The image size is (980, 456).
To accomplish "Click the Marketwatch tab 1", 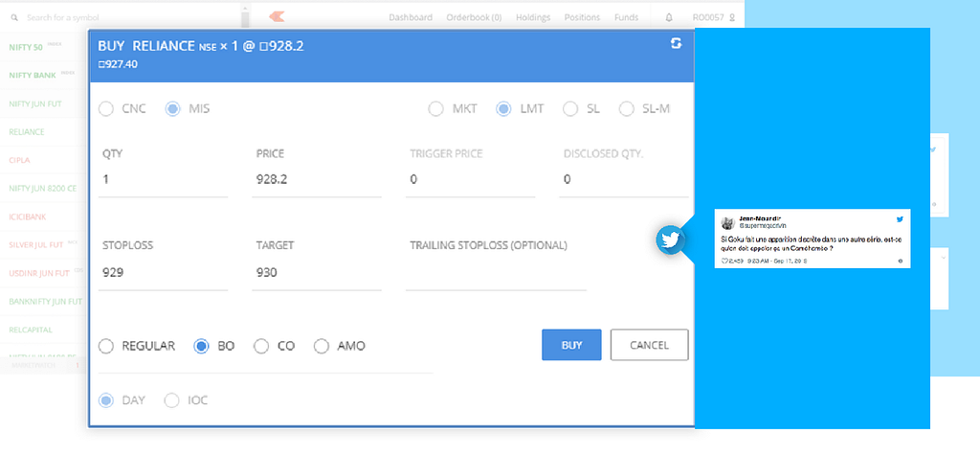I will coord(77,365).
